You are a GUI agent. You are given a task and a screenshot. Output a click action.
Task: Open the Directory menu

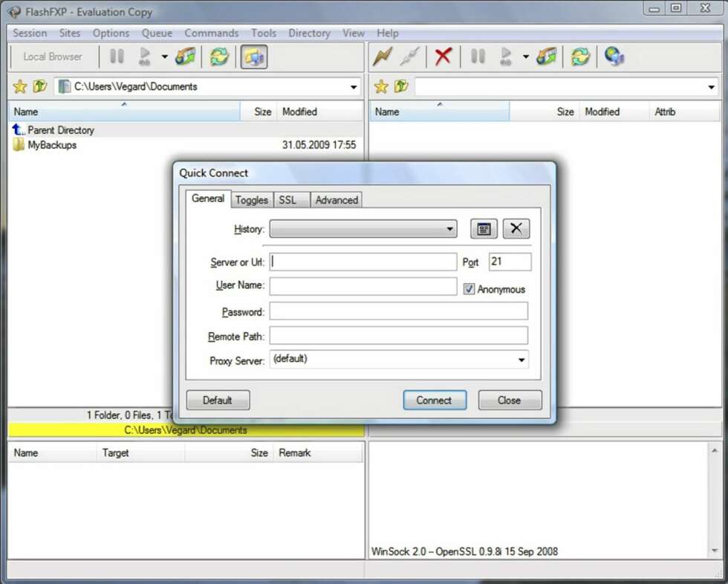point(309,33)
